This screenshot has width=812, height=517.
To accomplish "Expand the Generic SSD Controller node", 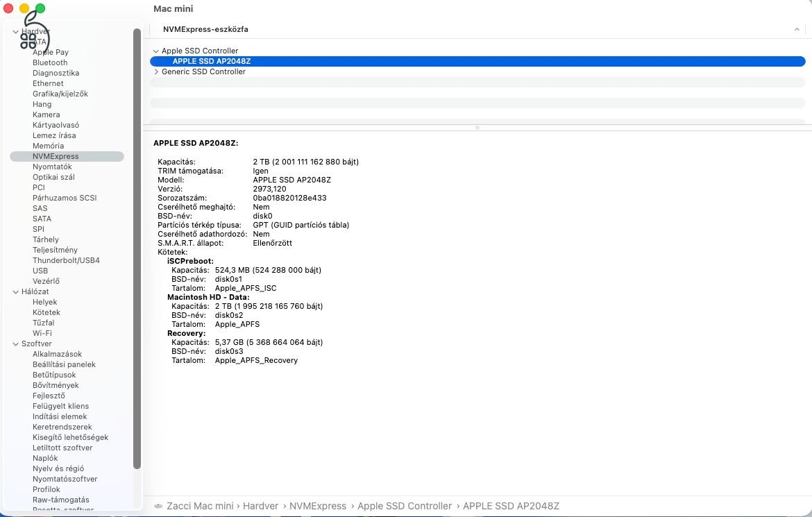I will coord(156,71).
